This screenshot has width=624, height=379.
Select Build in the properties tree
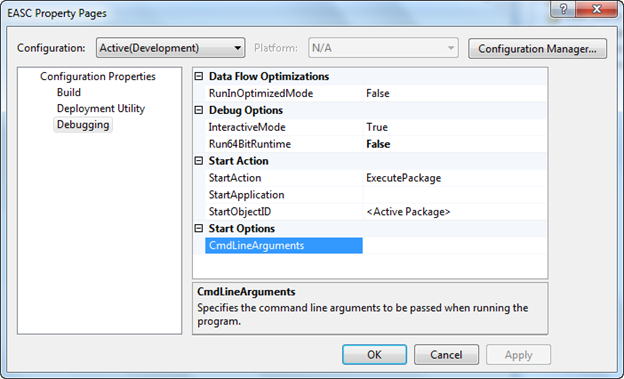coord(69,92)
